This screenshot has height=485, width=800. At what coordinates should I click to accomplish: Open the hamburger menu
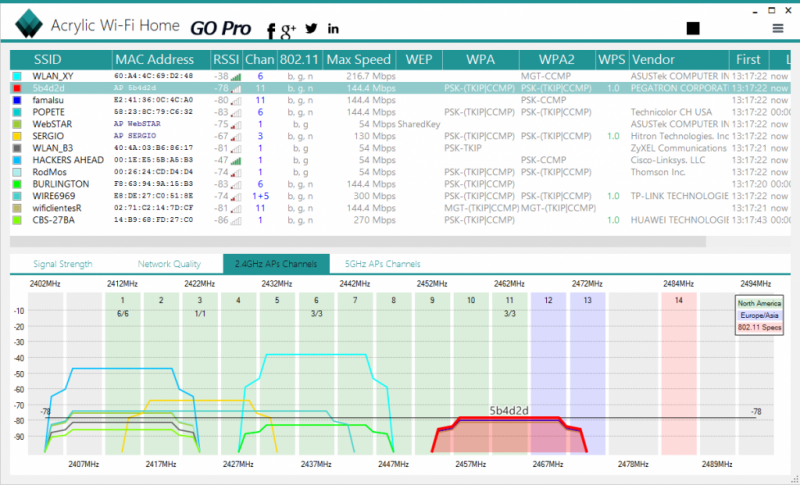(778, 29)
